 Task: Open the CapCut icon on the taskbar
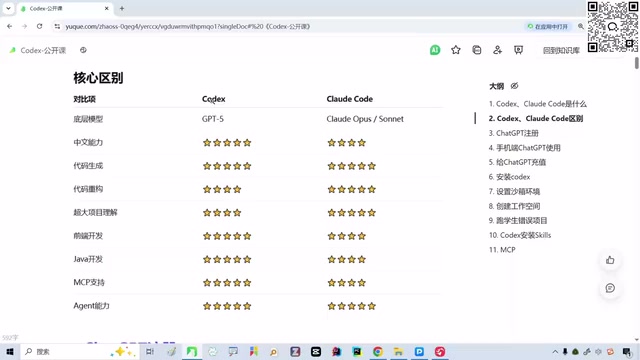pos(316,351)
